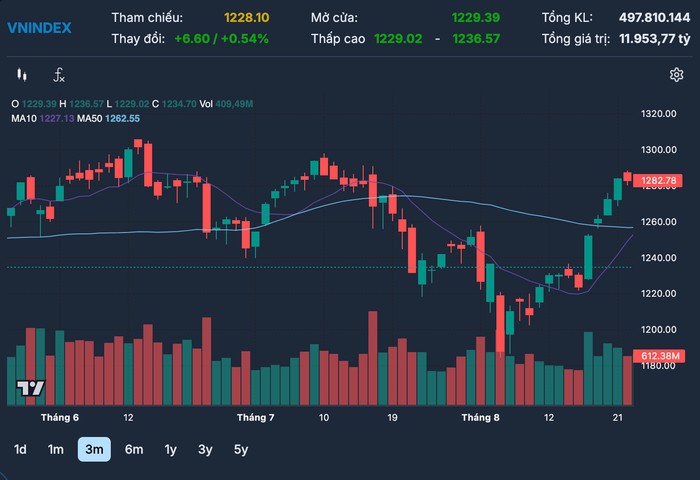Click the OHLC values legend row
Image resolution: width=700 pixels, height=480 pixels.
(x=132, y=104)
